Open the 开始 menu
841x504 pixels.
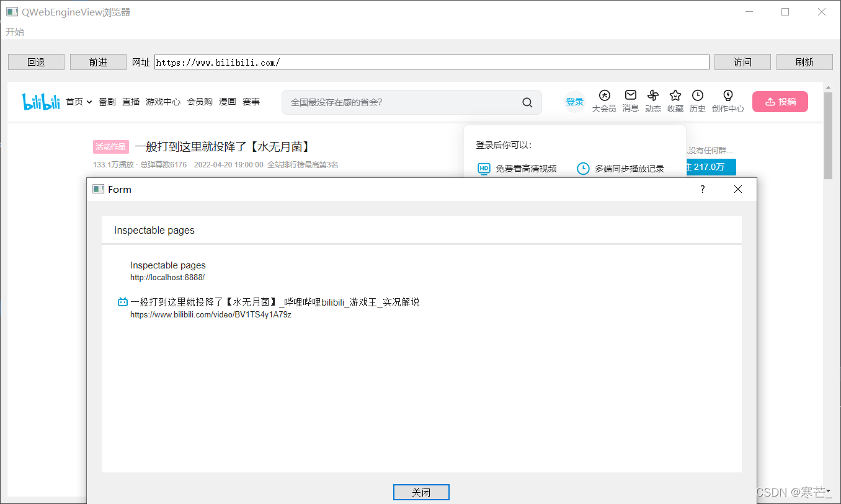[15, 32]
